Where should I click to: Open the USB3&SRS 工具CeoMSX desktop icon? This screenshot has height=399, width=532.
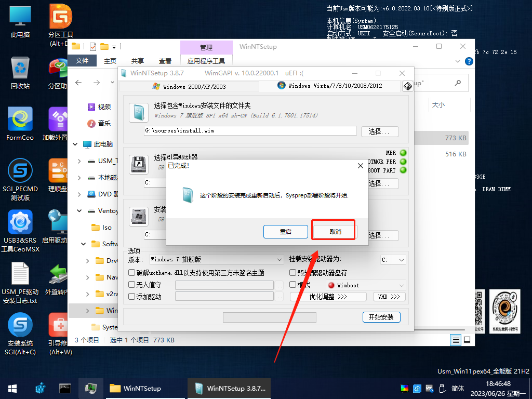coord(20,231)
